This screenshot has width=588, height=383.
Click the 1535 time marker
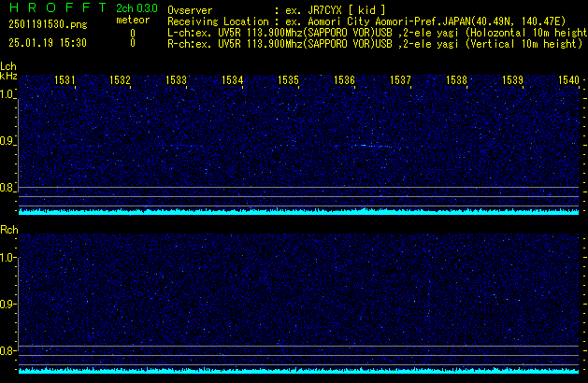pos(288,80)
